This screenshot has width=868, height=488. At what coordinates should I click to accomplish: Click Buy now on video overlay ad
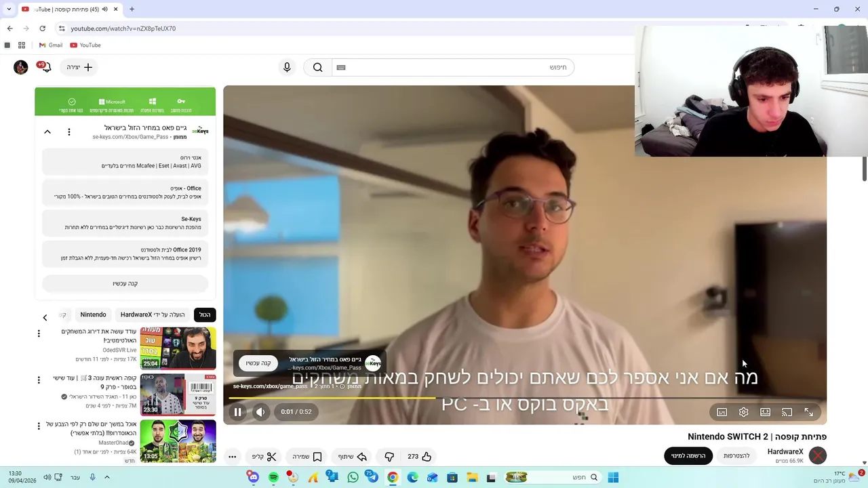pyautogui.click(x=258, y=363)
